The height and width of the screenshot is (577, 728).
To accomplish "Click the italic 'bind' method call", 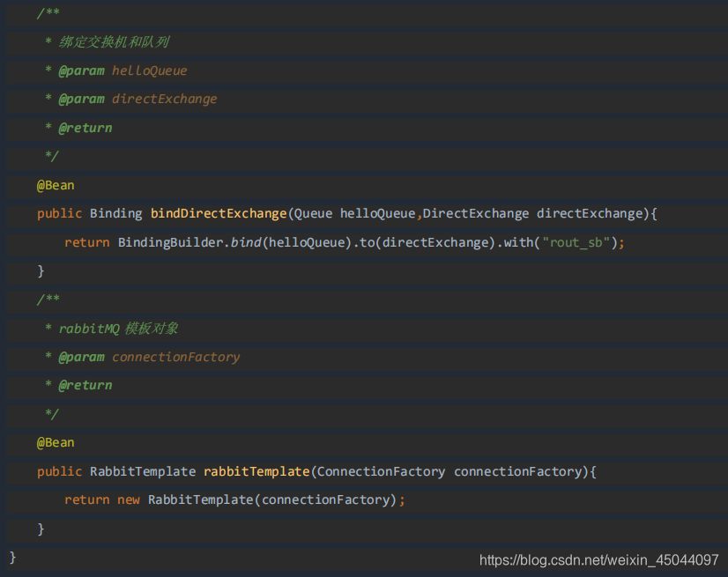I will pyautogui.click(x=246, y=242).
